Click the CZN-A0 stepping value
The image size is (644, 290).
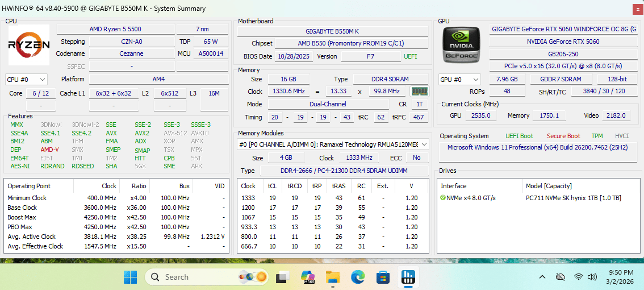tap(132, 42)
